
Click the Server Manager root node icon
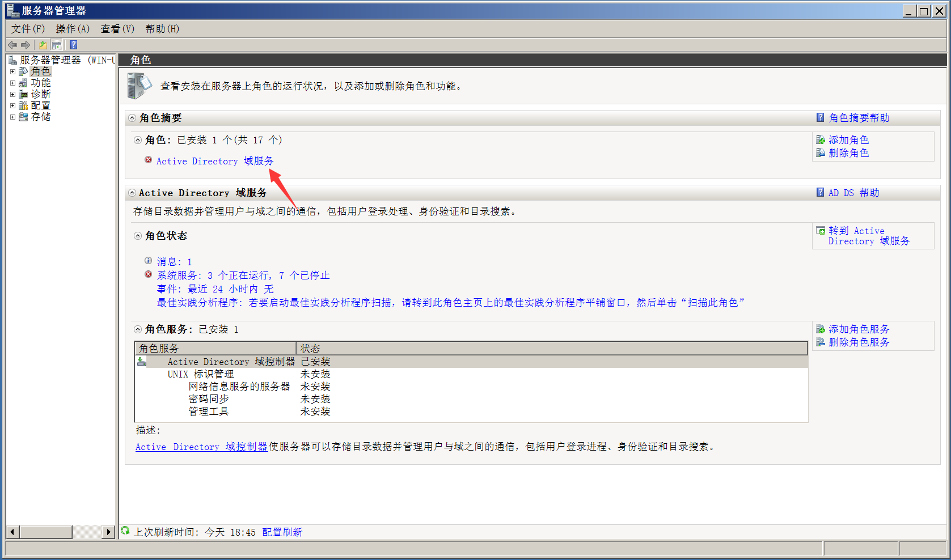12,60
